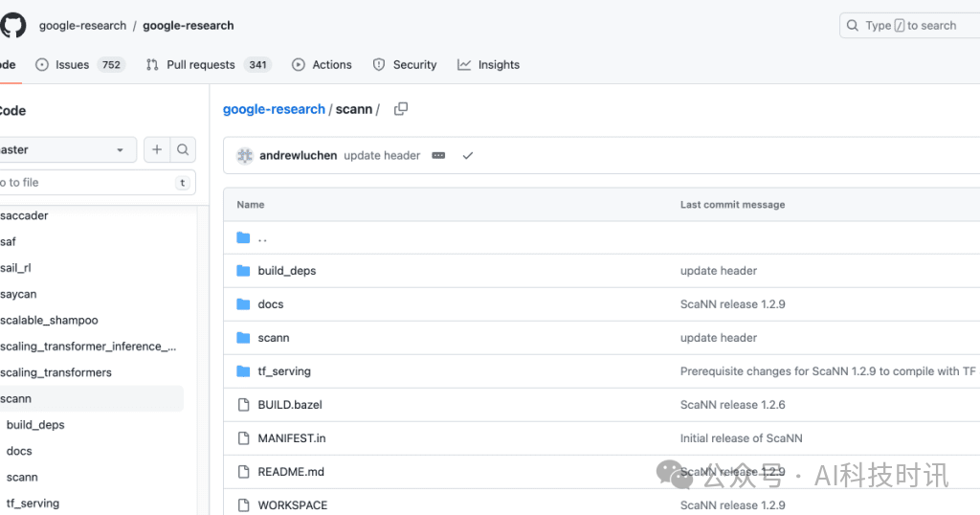The image size is (980, 515).
Task: Click the GitHub logo icon
Action: click(13, 25)
